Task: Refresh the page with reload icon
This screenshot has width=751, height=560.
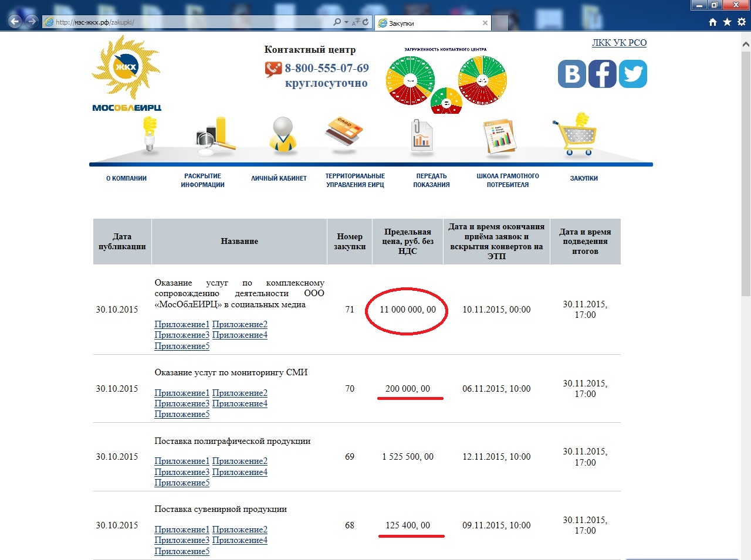Action: click(366, 22)
